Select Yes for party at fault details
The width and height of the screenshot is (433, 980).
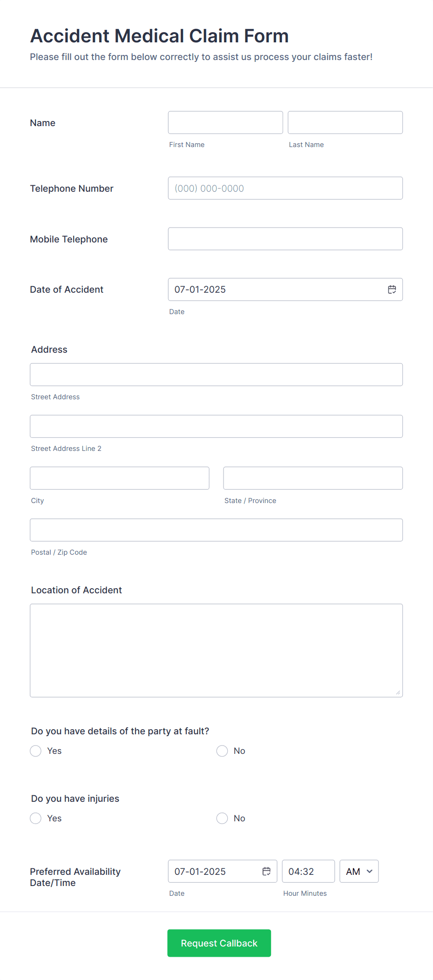[x=35, y=751]
